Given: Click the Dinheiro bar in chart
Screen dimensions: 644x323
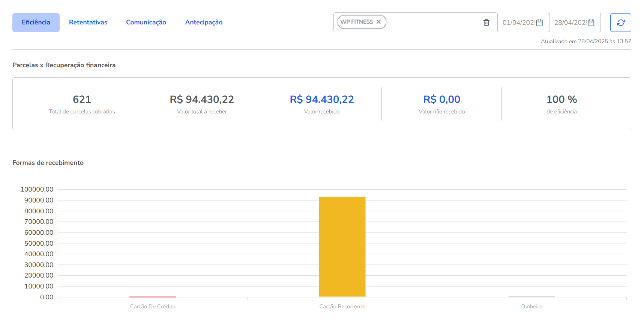Looking at the screenshot, I should pyautogui.click(x=531, y=297).
